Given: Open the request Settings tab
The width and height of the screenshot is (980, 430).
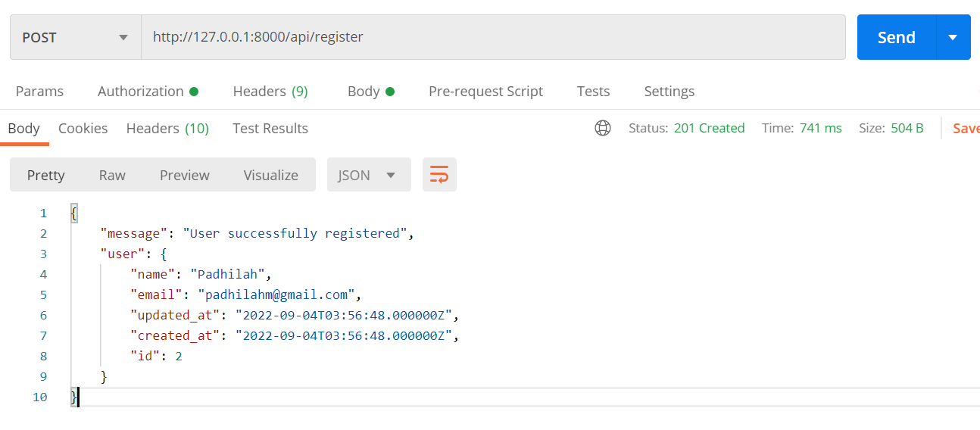Looking at the screenshot, I should (x=669, y=91).
